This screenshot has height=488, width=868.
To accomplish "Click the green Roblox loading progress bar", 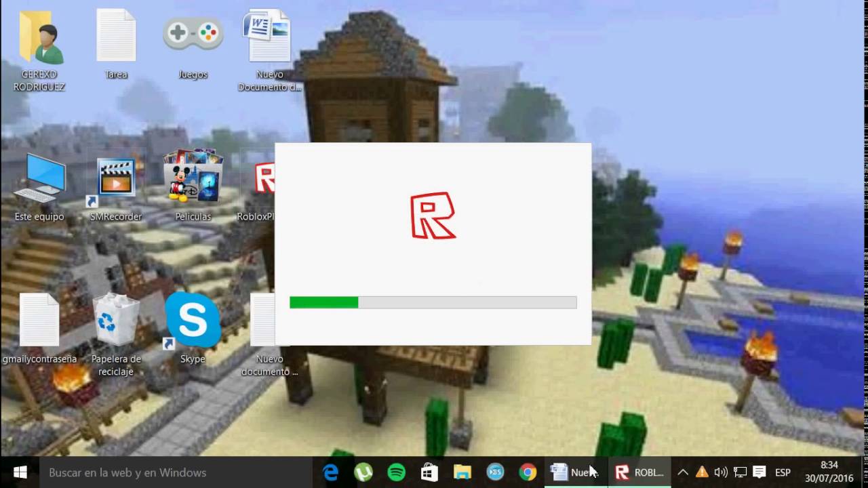I will (433, 302).
